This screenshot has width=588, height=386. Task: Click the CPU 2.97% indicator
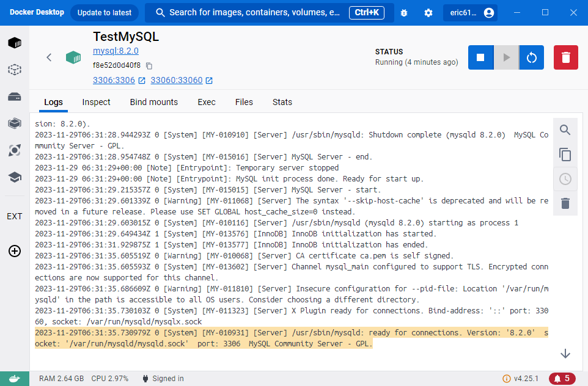click(x=110, y=379)
